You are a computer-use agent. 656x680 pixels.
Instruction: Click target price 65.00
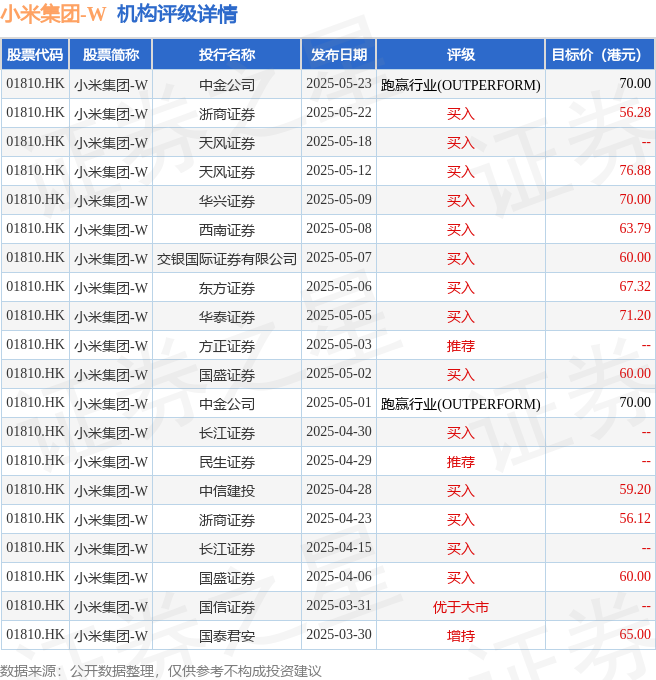pyautogui.click(x=635, y=634)
